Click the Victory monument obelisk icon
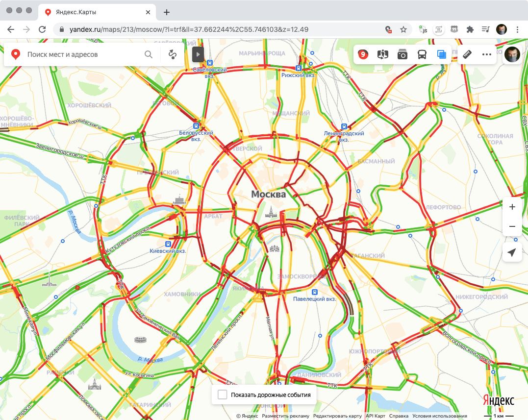528x420 pixels. [49, 279]
